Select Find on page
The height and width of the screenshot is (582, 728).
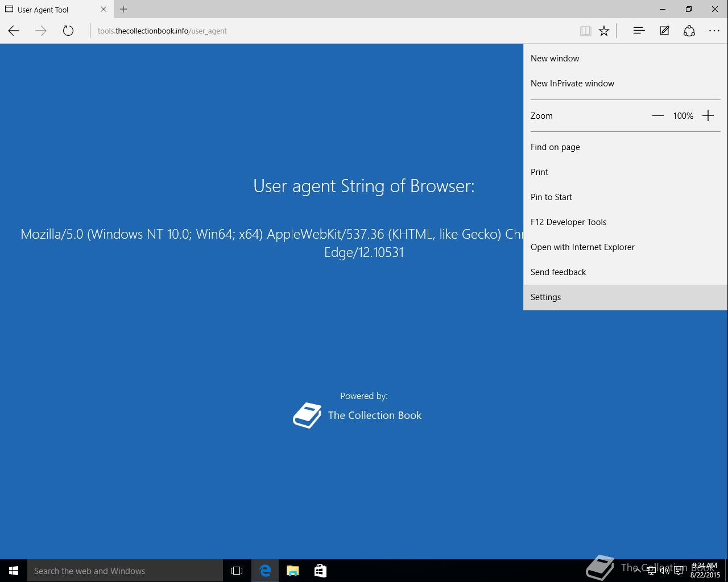625,147
